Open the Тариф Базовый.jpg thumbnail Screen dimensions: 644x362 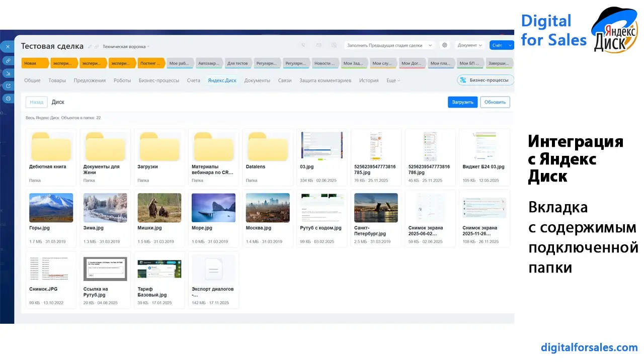coord(159,269)
